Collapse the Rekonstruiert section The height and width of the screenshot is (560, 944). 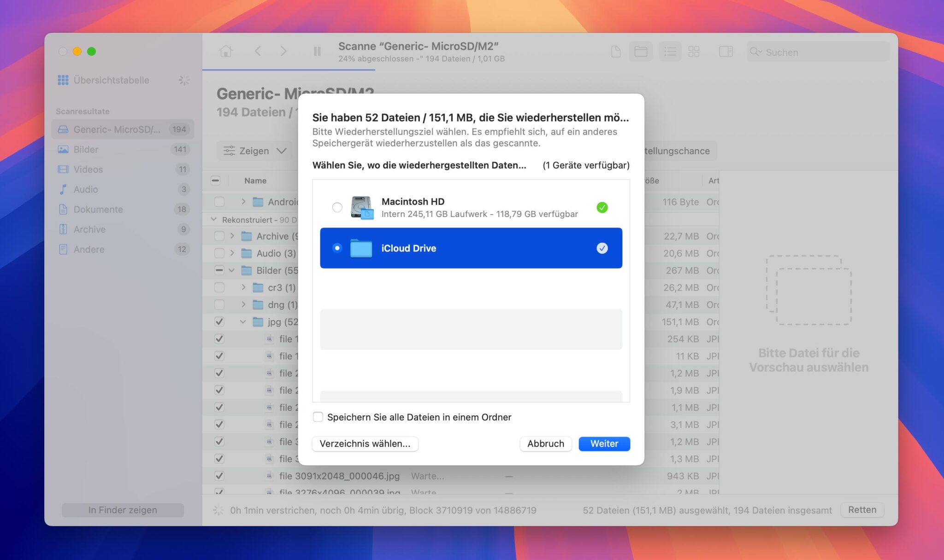click(213, 220)
